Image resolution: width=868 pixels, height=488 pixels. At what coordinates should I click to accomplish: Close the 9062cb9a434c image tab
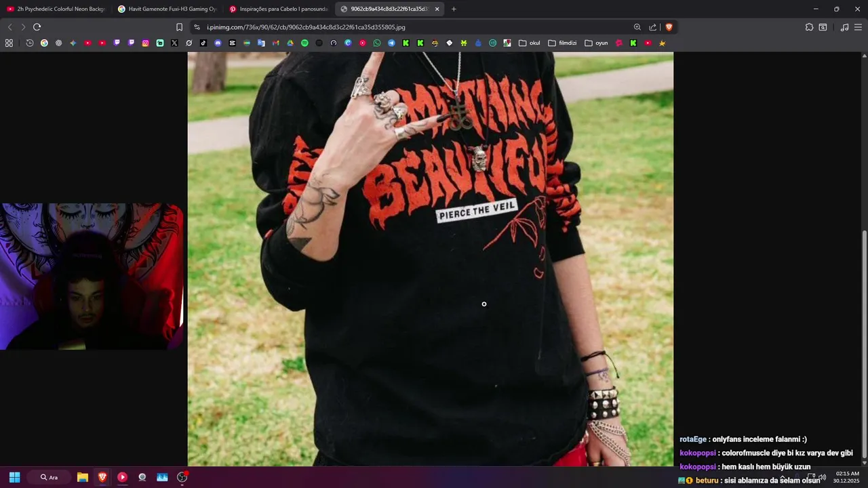(x=437, y=9)
